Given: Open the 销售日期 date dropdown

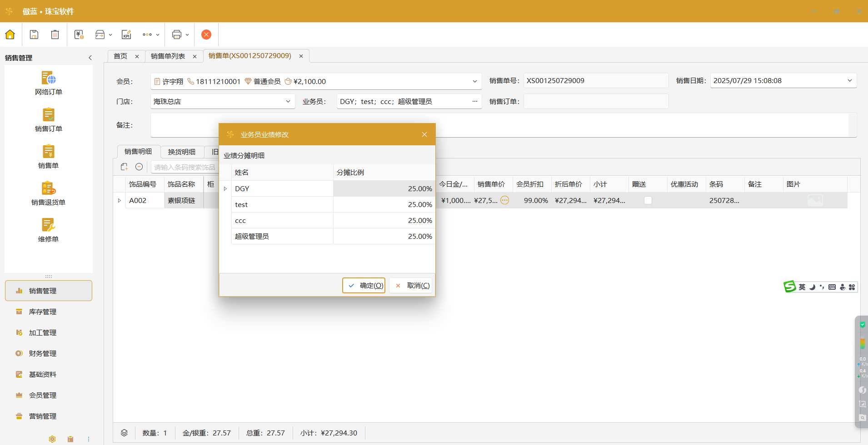Looking at the screenshot, I should (849, 81).
